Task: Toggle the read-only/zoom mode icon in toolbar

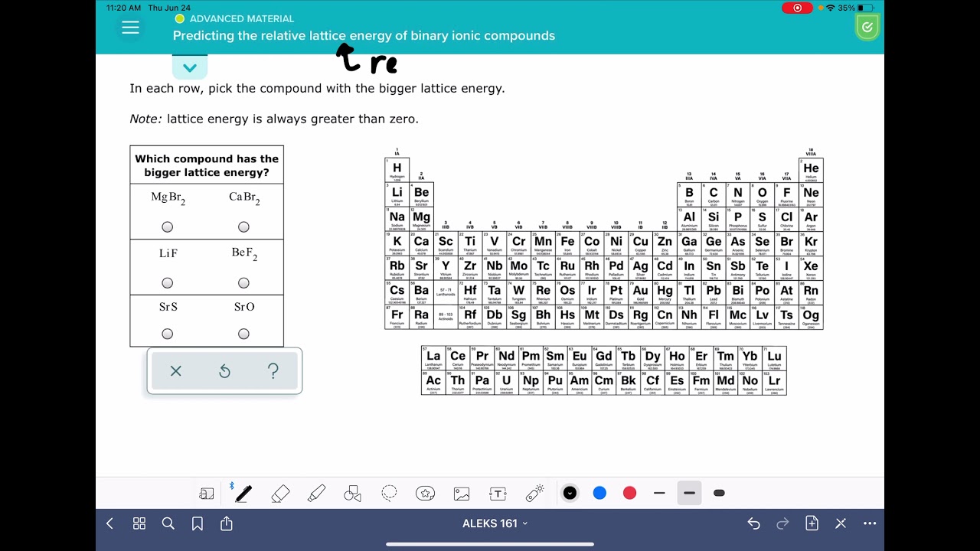Action: point(207,494)
